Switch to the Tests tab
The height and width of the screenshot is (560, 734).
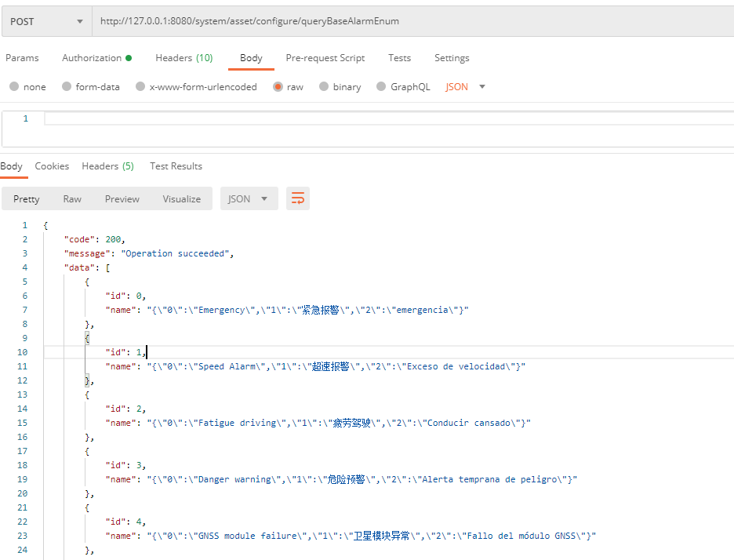399,58
